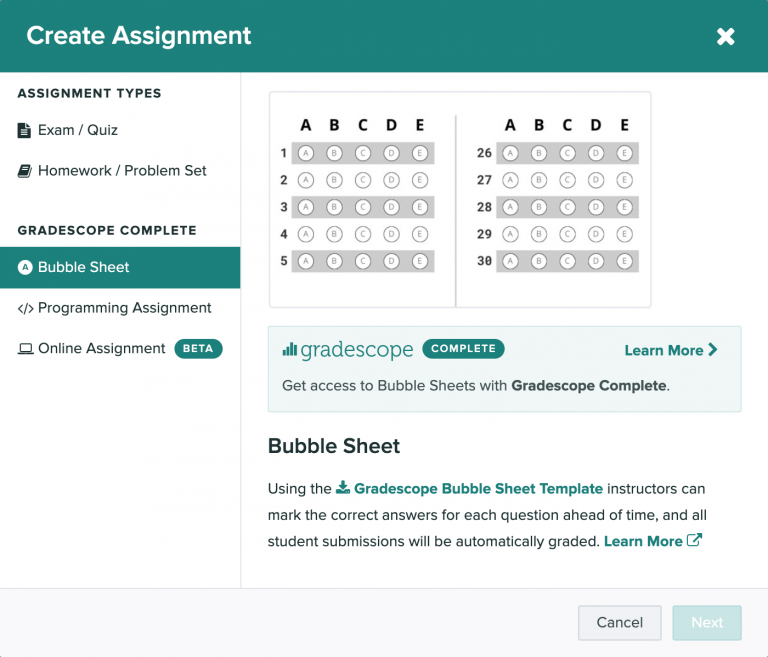
Task: Click the Homework book icon
Action: coord(24,171)
